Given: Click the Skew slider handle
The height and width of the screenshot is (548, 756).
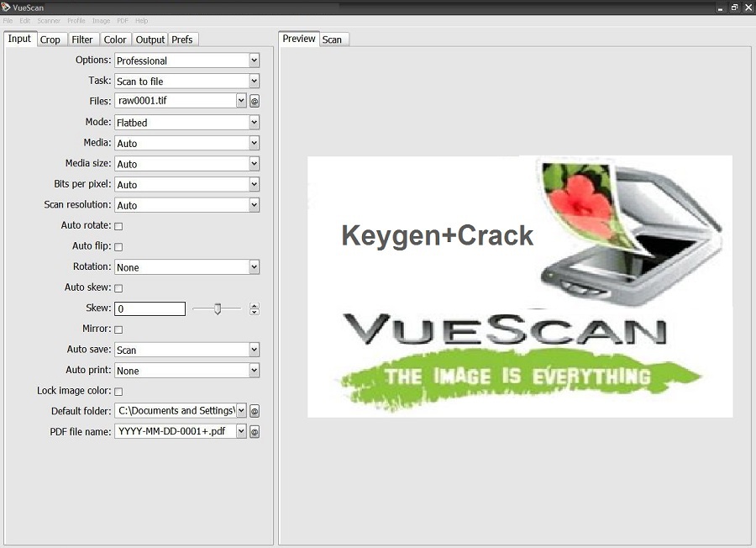Looking at the screenshot, I should click(x=218, y=308).
